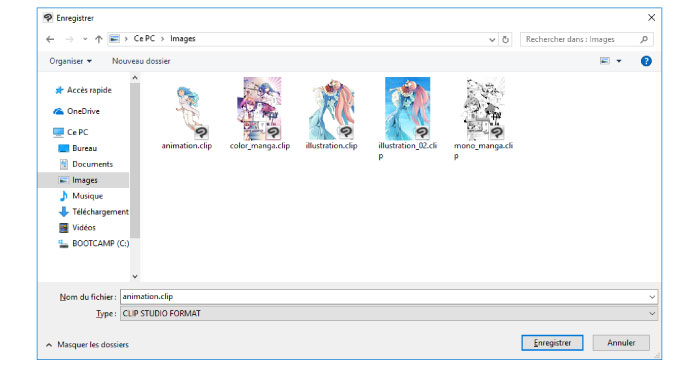
Task: Open recent locations dropdown arrow
Action: click(x=85, y=39)
